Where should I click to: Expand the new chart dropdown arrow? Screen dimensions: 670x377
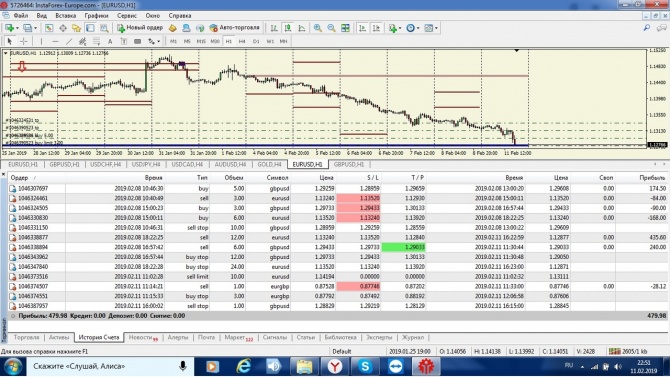click(x=17, y=28)
